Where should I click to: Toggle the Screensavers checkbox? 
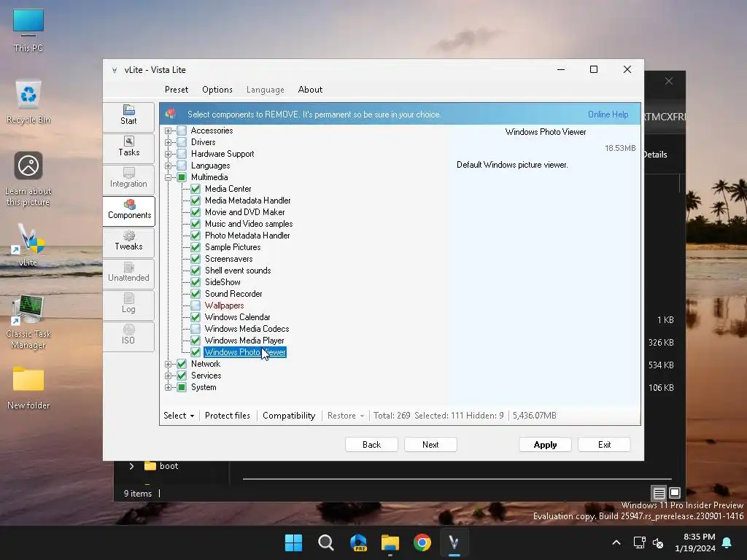(x=196, y=259)
